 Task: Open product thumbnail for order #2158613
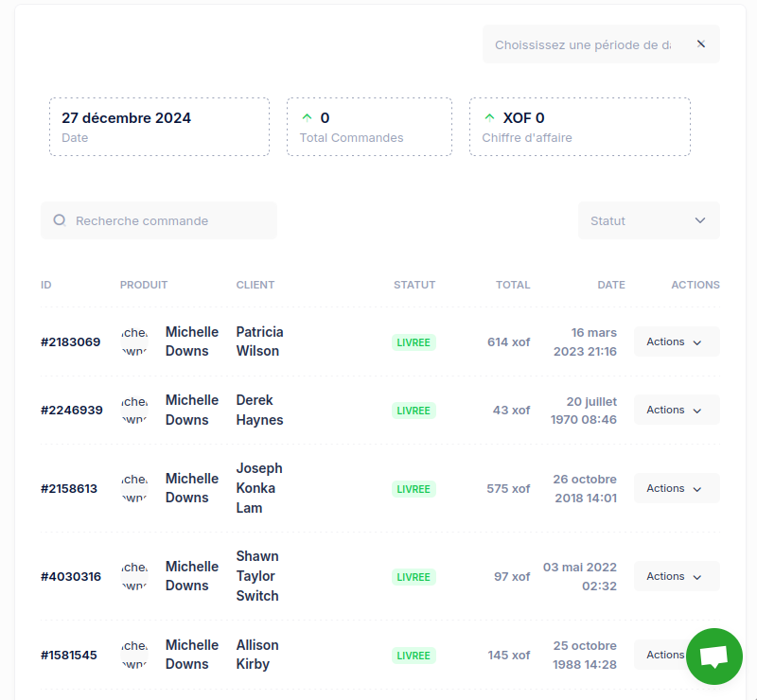pos(134,488)
